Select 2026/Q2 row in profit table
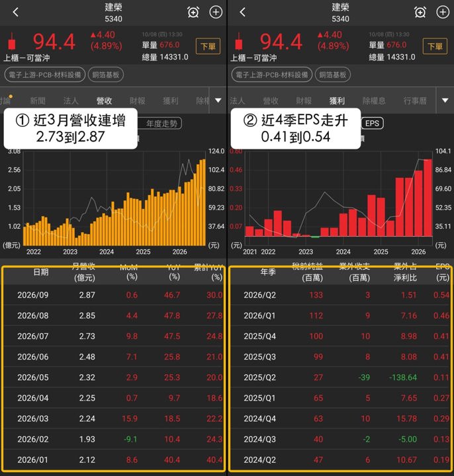The width and height of the screenshot is (454, 476). pyautogui.click(x=341, y=295)
